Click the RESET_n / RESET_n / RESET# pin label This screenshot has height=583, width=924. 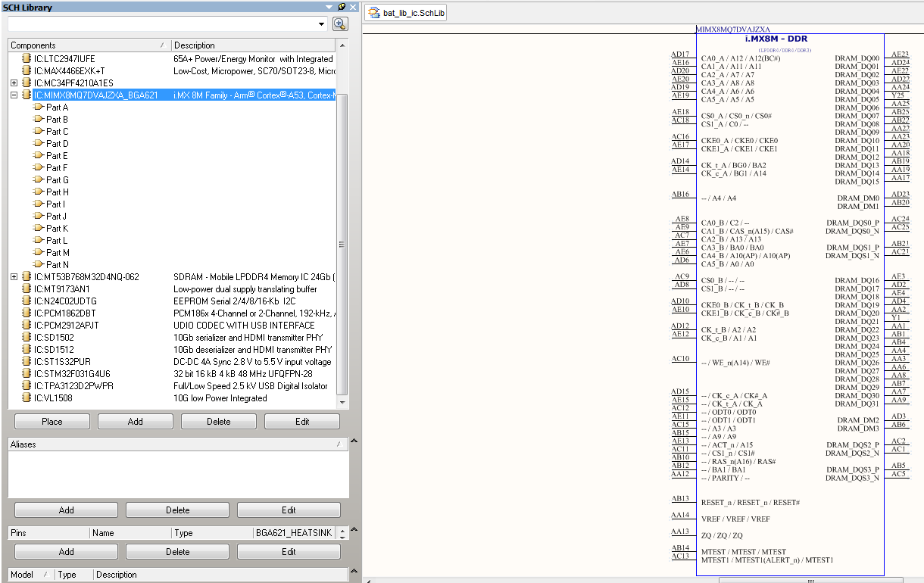point(751,503)
